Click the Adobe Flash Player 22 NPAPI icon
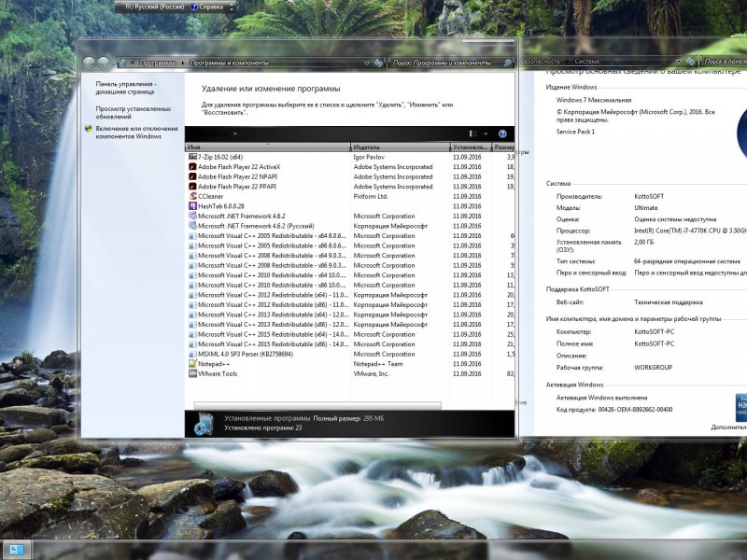 click(192, 176)
